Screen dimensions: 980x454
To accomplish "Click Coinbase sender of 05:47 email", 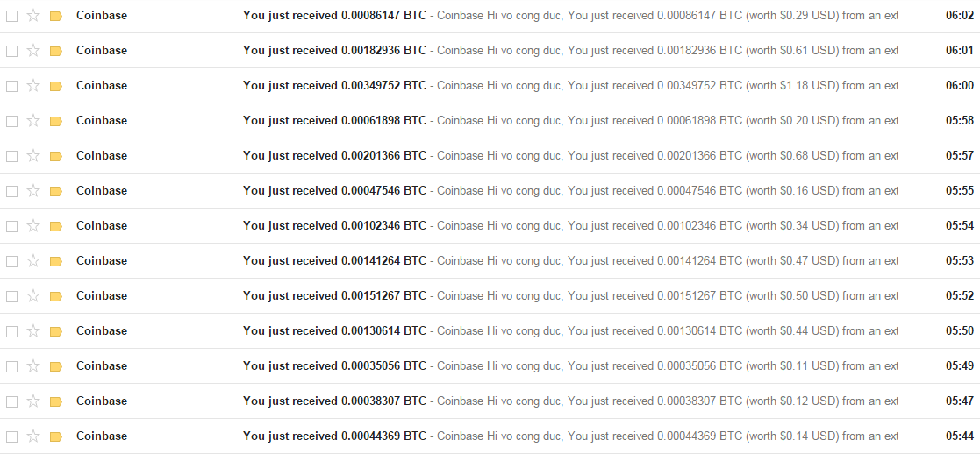I will (102, 401).
